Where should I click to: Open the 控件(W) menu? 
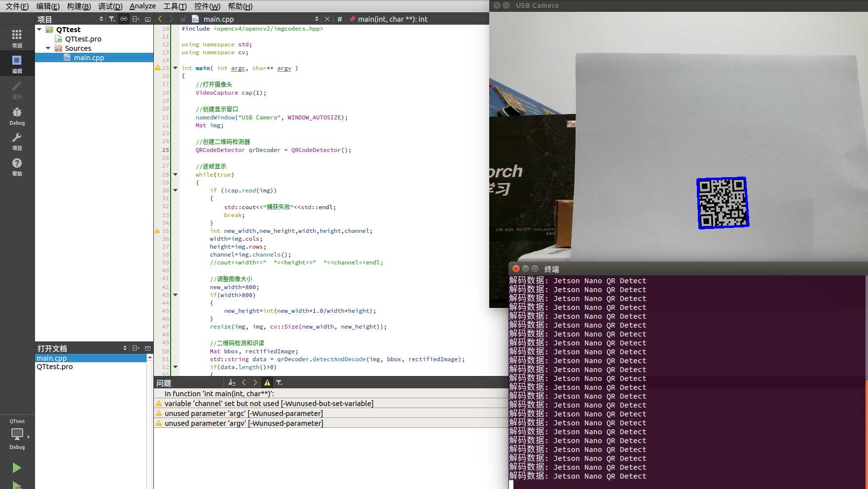207,6
